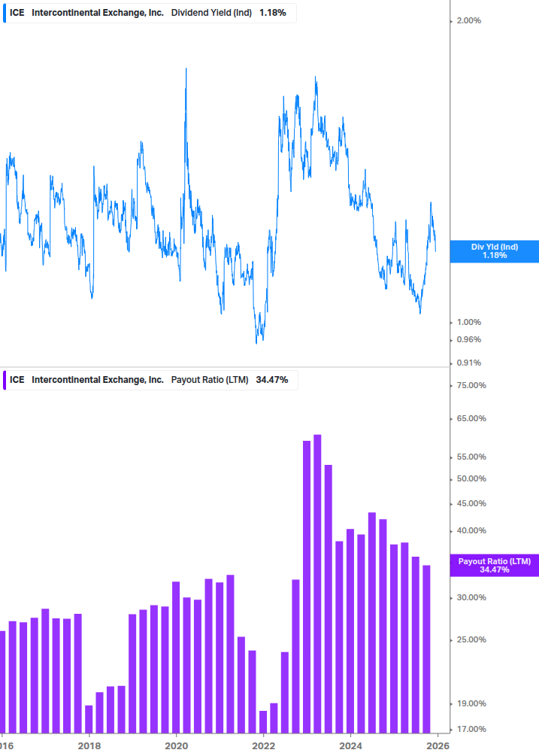This screenshot has width=539, height=756.
Task: Click the 55.00% payout ratio axis label
Action: tap(471, 457)
